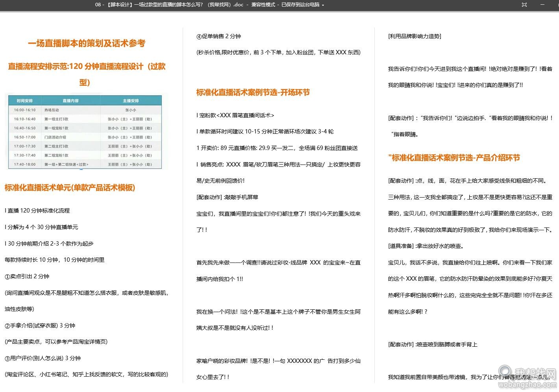Click the 时间安排 table header

(25, 101)
